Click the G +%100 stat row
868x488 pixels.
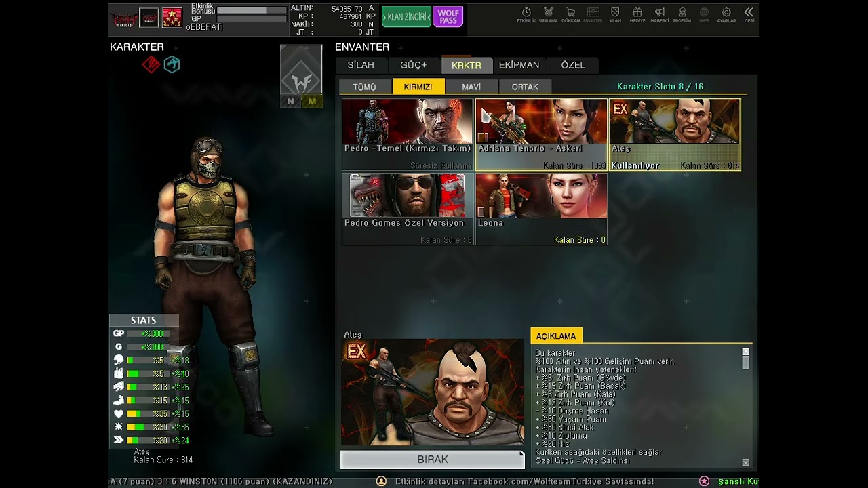tap(144, 347)
